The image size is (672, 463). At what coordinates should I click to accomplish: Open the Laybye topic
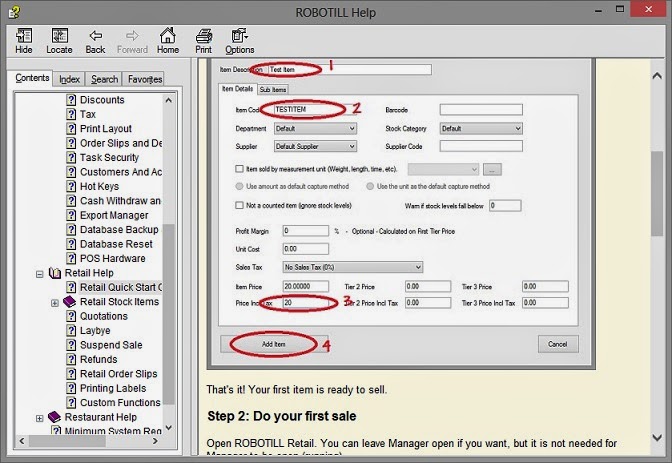pos(95,331)
